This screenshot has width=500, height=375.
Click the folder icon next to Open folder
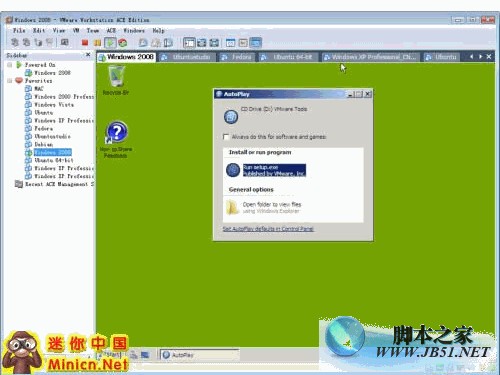232,207
